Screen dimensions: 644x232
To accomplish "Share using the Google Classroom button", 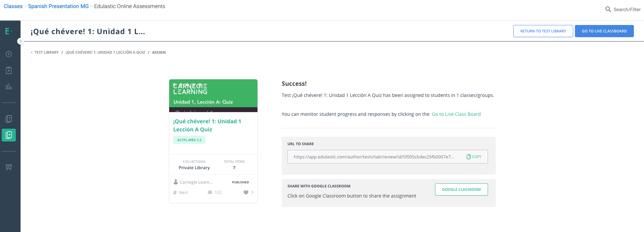I will pyautogui.click(x=461, y=189).
